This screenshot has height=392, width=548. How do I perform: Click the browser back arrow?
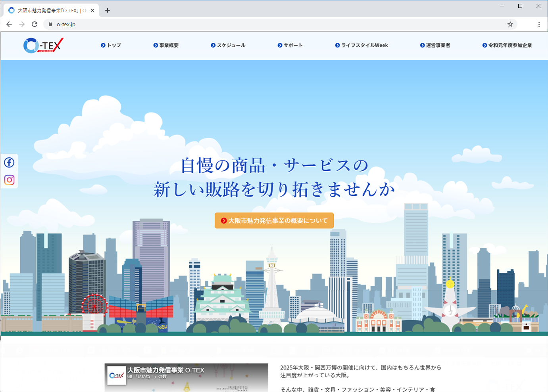pos(9,24)
